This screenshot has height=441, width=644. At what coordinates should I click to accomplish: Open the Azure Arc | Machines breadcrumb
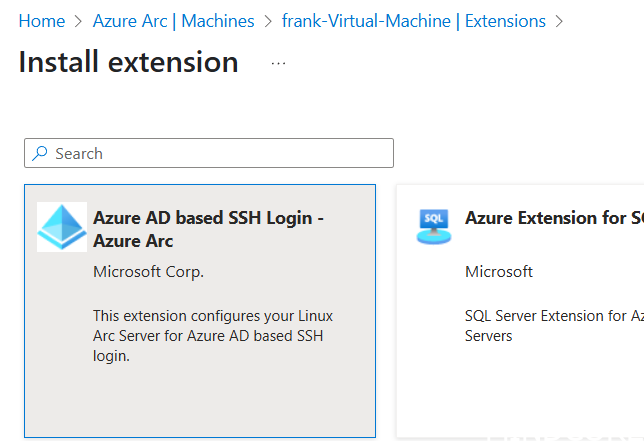point(173,21)
